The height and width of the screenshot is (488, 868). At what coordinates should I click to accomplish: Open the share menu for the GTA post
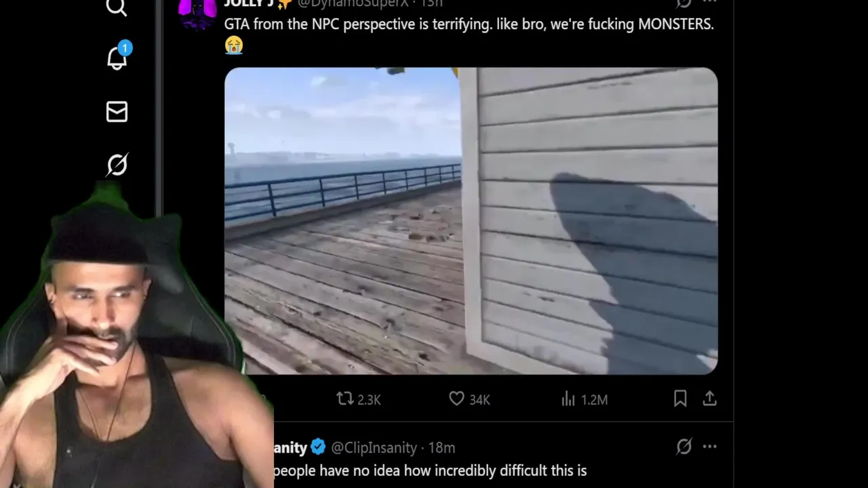point(709,399)
